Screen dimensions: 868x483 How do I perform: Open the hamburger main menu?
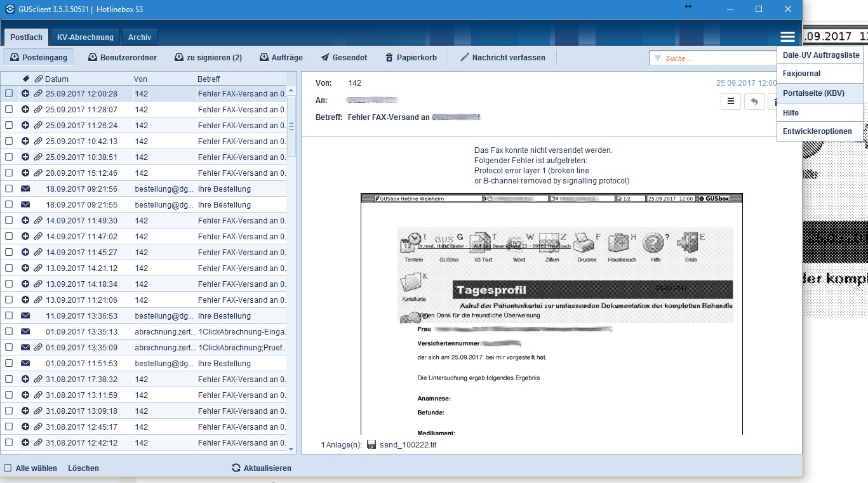coord(787,37)
